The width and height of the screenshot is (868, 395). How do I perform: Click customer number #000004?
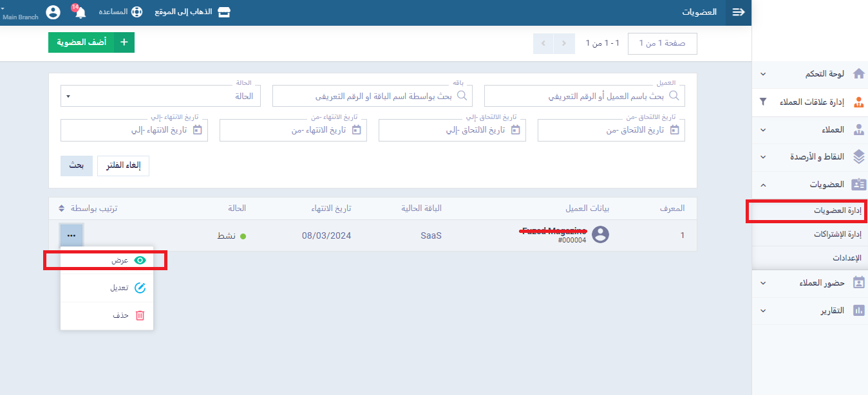572,241
